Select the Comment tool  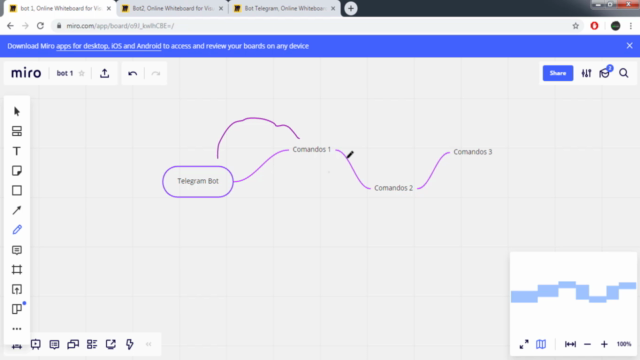(x=17, y=250)
